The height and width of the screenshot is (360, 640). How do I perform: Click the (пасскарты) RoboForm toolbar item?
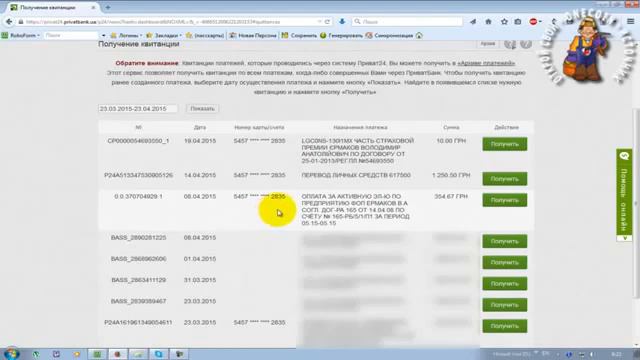(205, 36)
